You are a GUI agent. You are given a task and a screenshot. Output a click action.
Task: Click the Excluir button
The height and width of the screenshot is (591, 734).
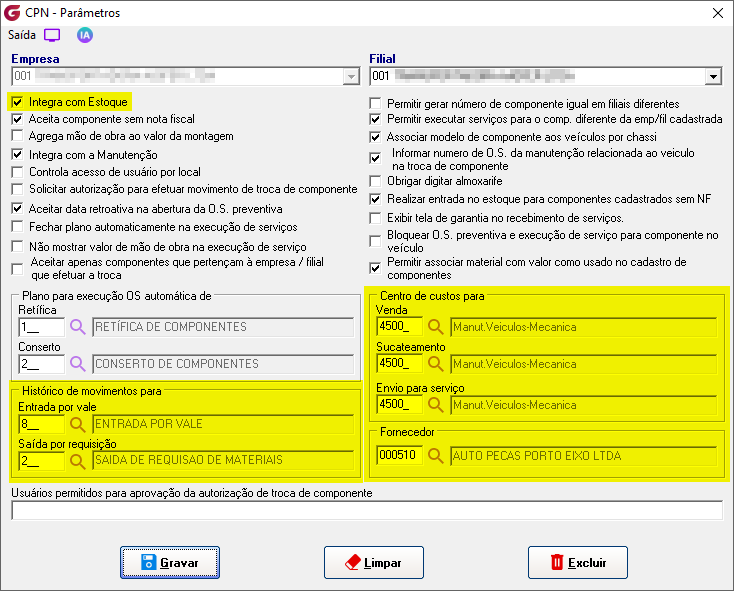tap(578, 562)
